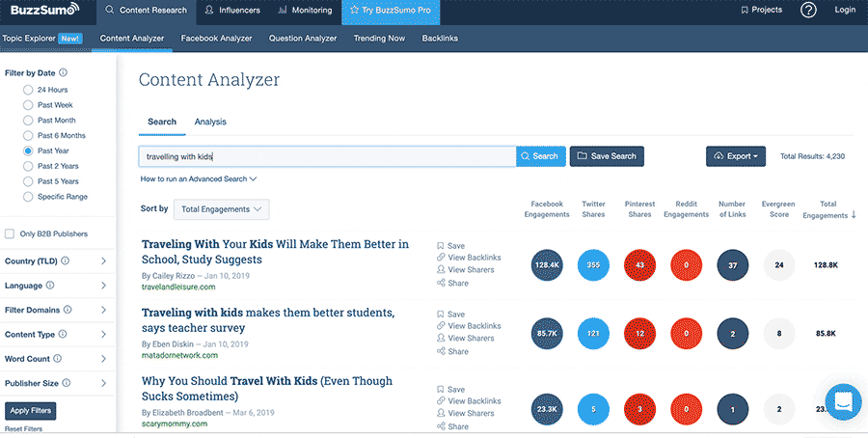
Task: Click info icon beside Filter Domains
Action: coord(68,310)
